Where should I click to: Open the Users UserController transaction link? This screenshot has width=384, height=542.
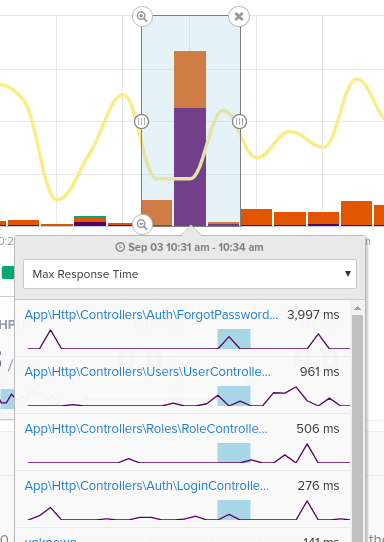tap(148, 372)
